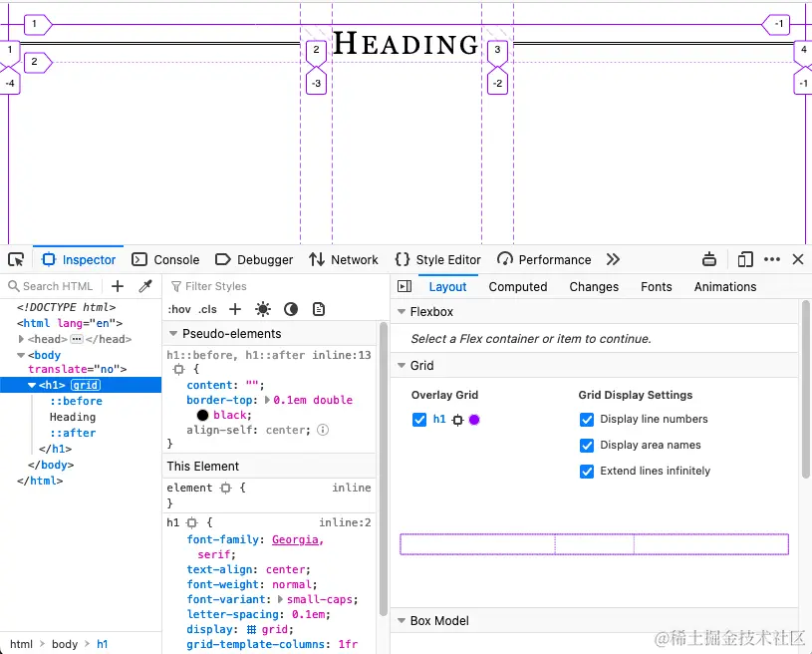Click the h1 grid node selector icon
This screenshot has height=654, width=812.
click(x=457, y=420)
